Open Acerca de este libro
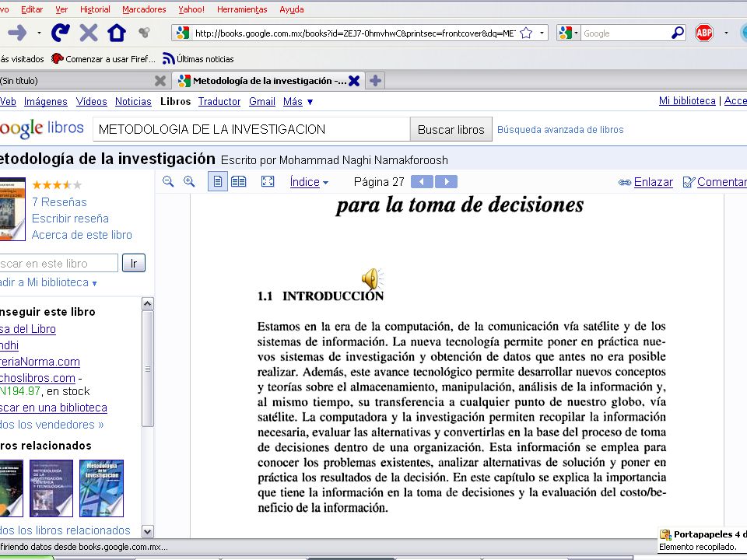747x560 pixels. pos(82,235)
